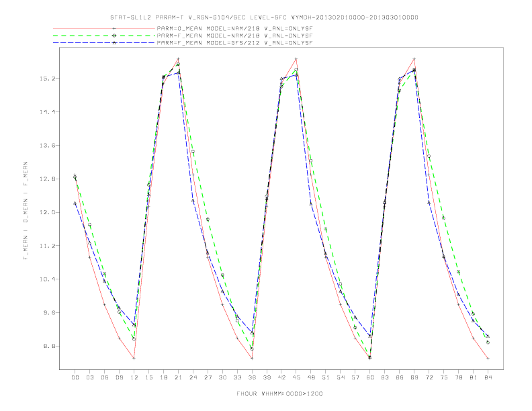Click the 63 forecast hour tick label
The width and height of the screenshot is (532, 411).
coord(385,377)
